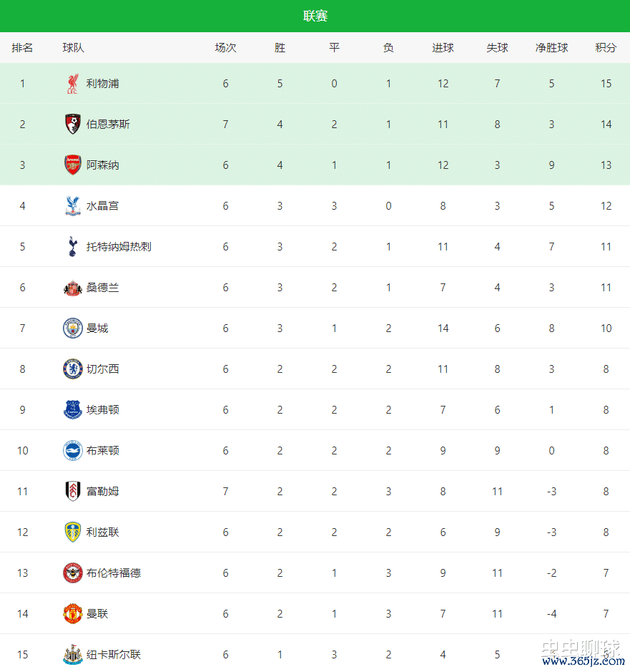
Task: Click the Arsenal club crest icon
Action: (72, 165)
